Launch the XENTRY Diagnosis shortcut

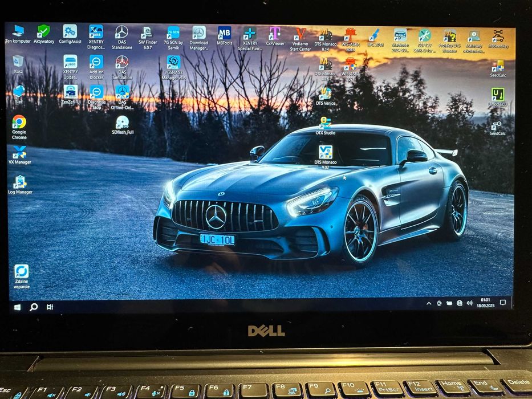tap(96, 36)
